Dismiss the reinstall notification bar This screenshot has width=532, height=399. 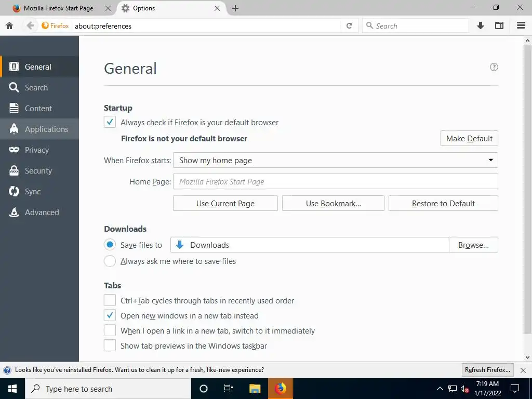[x=523, y=370]
